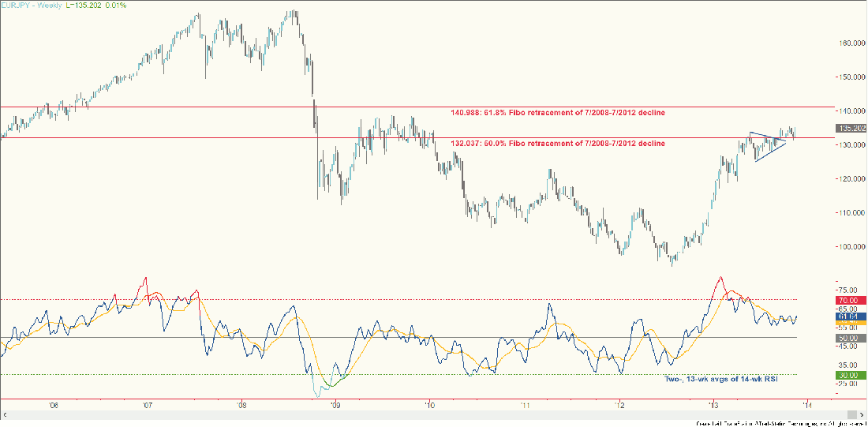Click the scrollbar thumb at bottom right
This screenshot has height=427, width=868.
coord(851,413)
